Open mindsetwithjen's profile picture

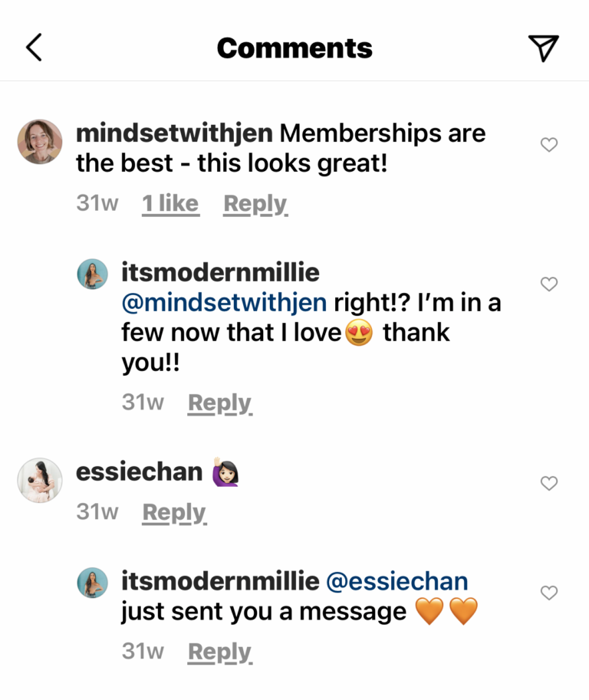click(x=40, y=142)
